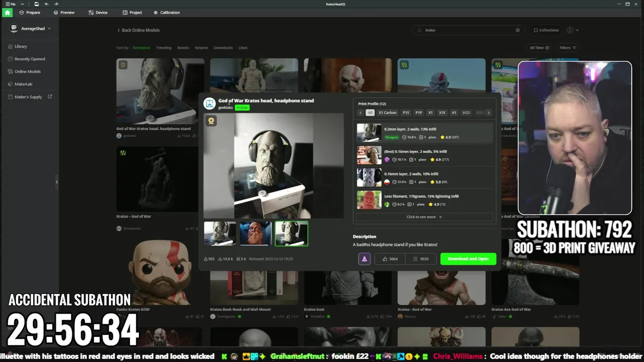Click the green Home icon

click(7, 13)
